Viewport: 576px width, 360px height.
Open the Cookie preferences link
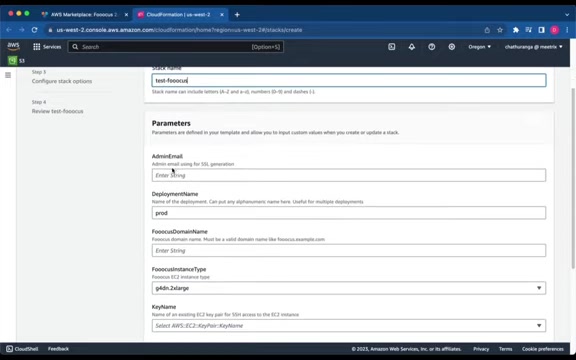click(543, 349)
